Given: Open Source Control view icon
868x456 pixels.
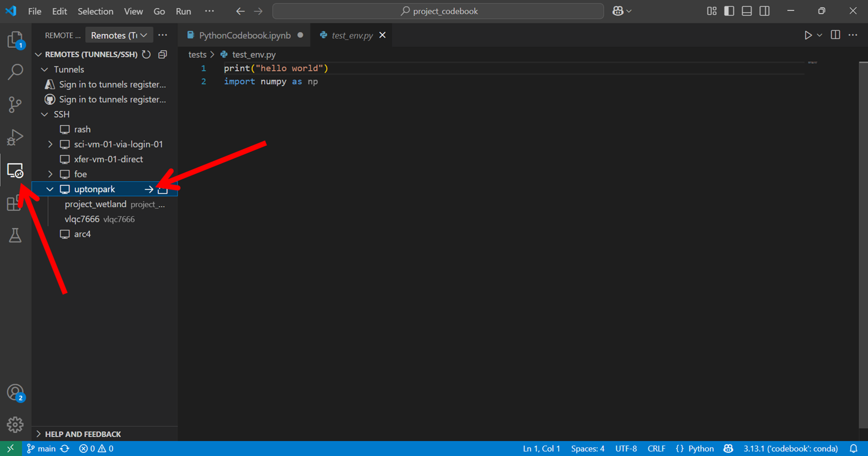Looking at the screenshot, I should pyautogui.click(x=15, y=105).
